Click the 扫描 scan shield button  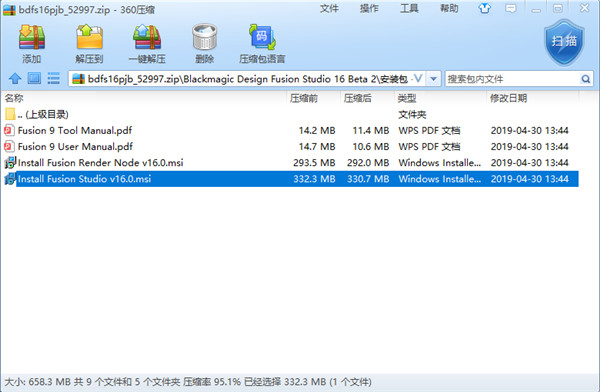pyautogui.click(x=564, y=42)
